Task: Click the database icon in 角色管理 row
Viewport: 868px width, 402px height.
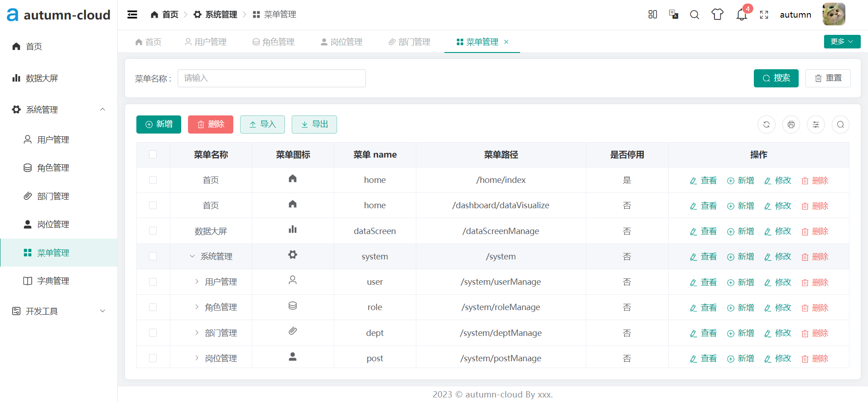Action: pos(293,306)
